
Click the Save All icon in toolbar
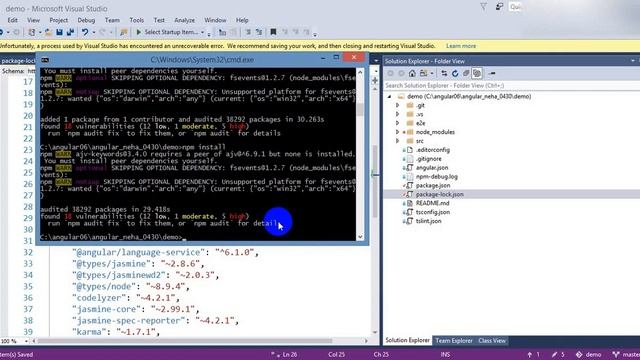[x=70, y=32]
